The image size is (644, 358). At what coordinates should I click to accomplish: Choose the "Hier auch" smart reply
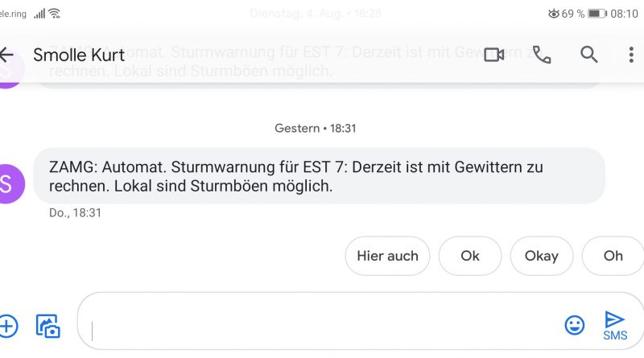click(387, 256)
